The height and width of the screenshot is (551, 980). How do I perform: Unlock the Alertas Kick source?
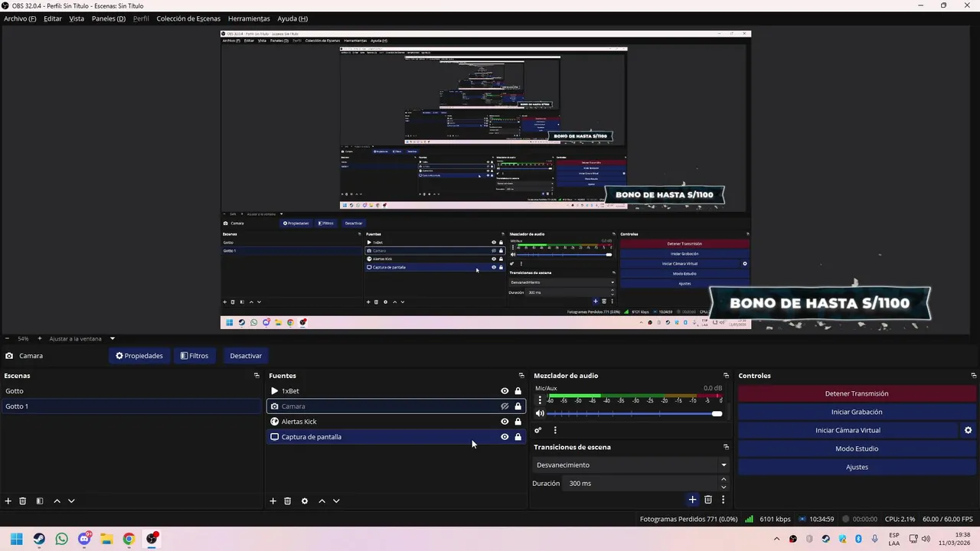pos(518,422)
